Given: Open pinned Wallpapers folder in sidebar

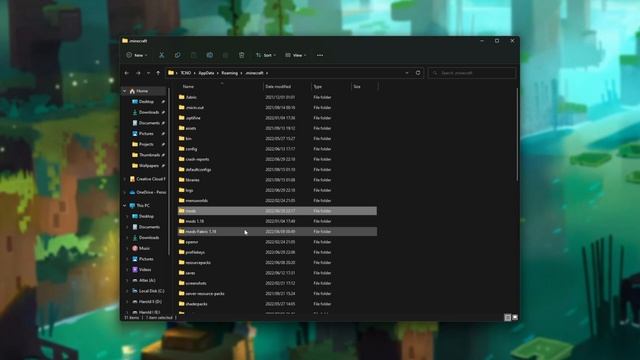Looking at the screenshot, I should (x=149, y=166).
